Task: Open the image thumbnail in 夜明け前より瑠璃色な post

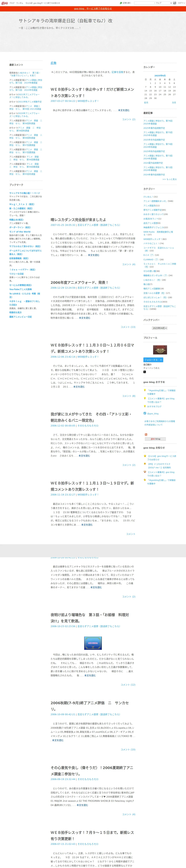Action: click(93, 643)
